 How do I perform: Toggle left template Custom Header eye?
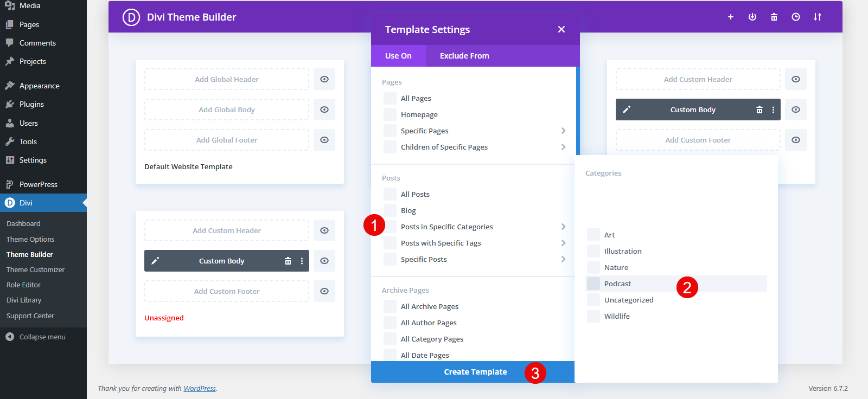click(324, 230)
